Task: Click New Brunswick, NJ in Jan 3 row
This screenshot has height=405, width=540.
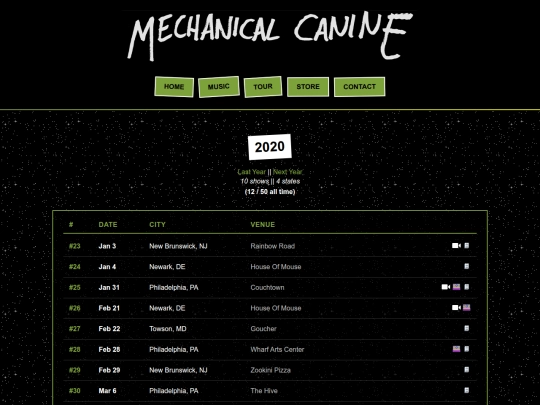Action: point(178,246)
